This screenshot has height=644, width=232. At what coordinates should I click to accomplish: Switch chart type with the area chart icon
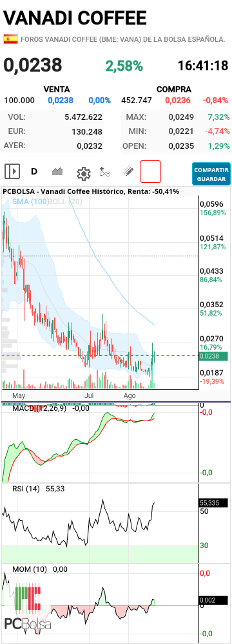tap(57, 171)
